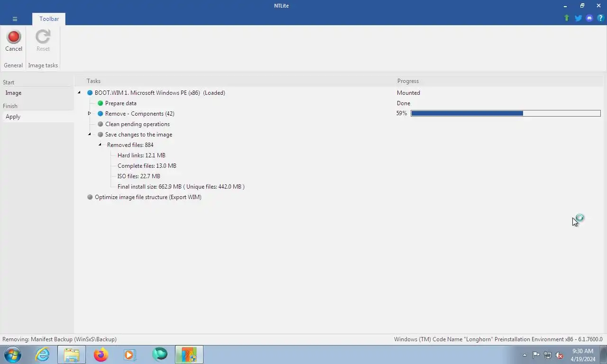Open the teal round app taskbar icon
This screenshot has width=607, height=364.
[160, 355]
